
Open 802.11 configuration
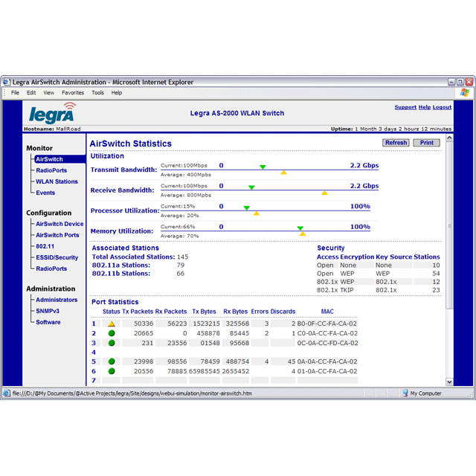point(45,246)
